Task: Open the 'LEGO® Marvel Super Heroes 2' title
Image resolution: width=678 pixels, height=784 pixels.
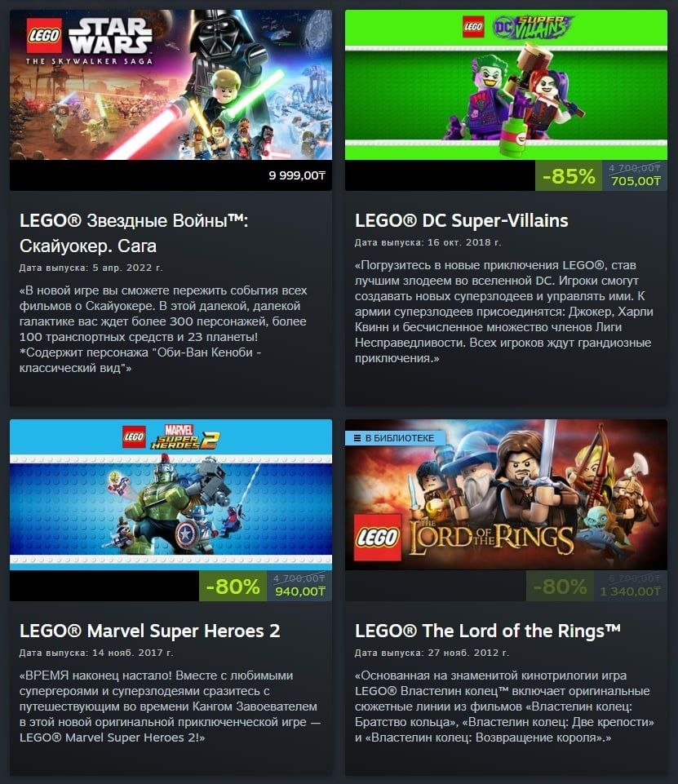Action: pyautogui.click(x=149, y=631)
